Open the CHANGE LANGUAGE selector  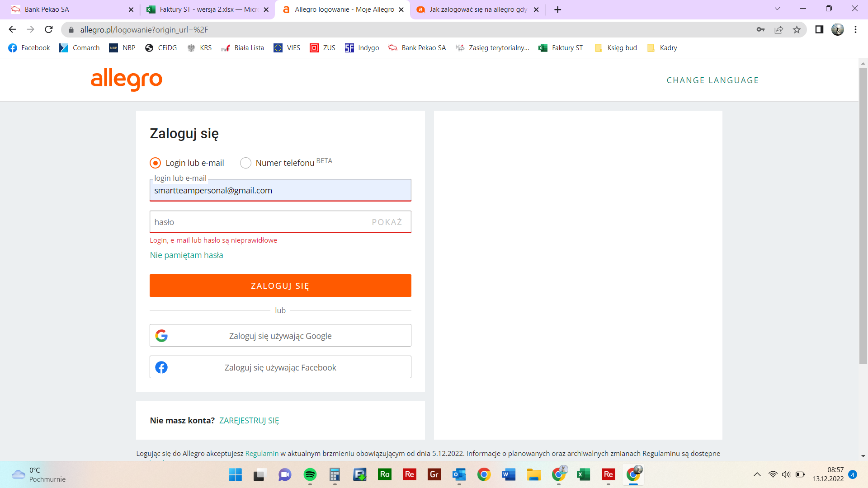[712, 80]
